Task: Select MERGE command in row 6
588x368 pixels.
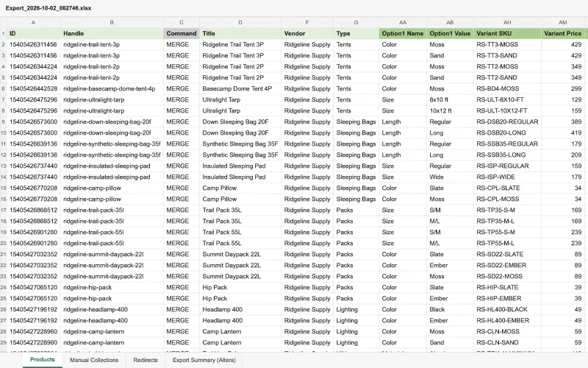Action: click(x=182, y=88)
